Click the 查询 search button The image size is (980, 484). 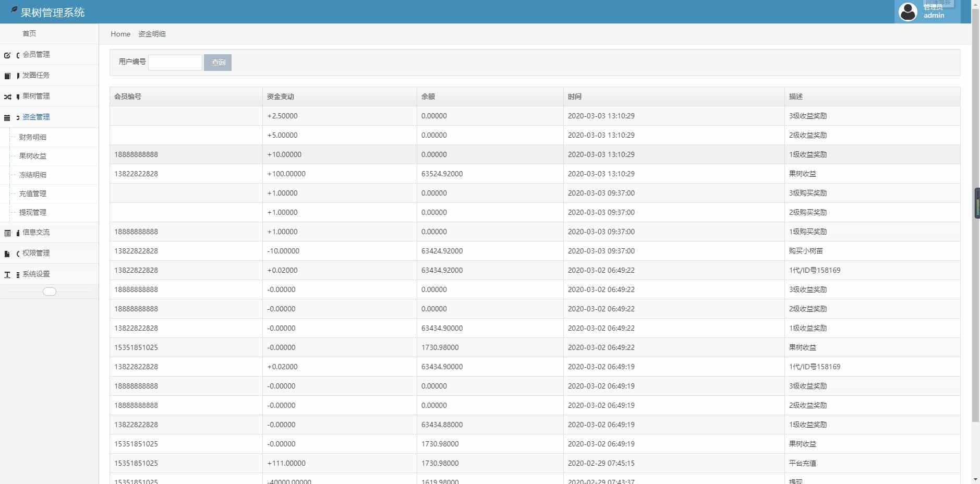(x=218, y=63)
